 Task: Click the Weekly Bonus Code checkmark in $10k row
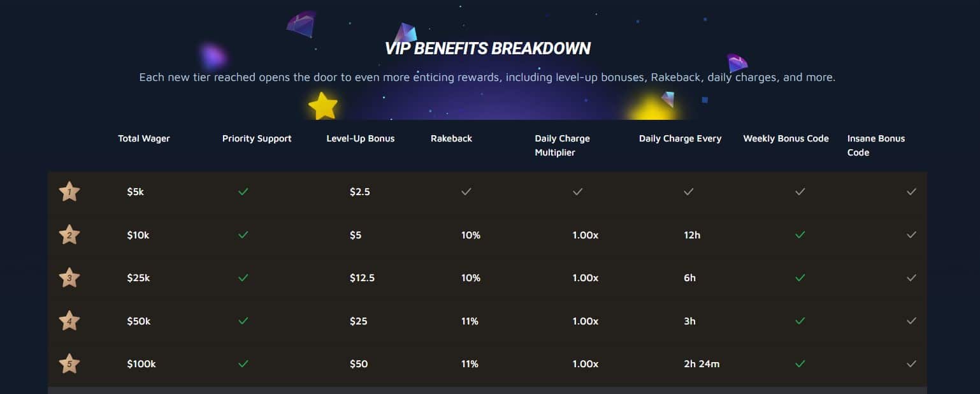tap(800, 235)
